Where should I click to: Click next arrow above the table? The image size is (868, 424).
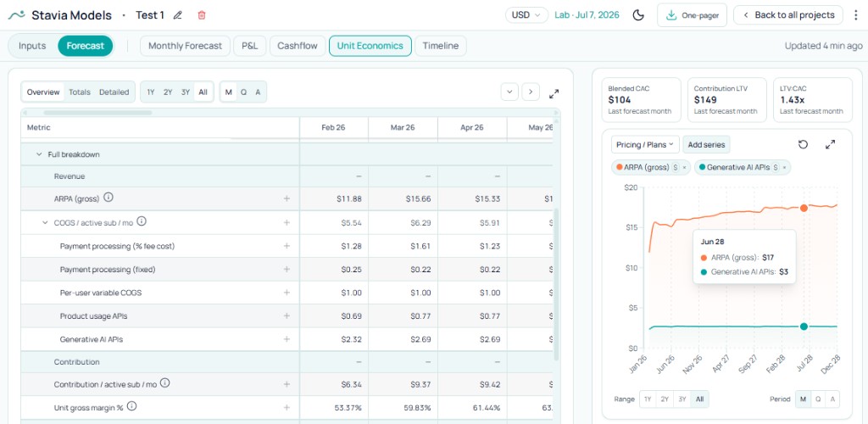point(531,92)
